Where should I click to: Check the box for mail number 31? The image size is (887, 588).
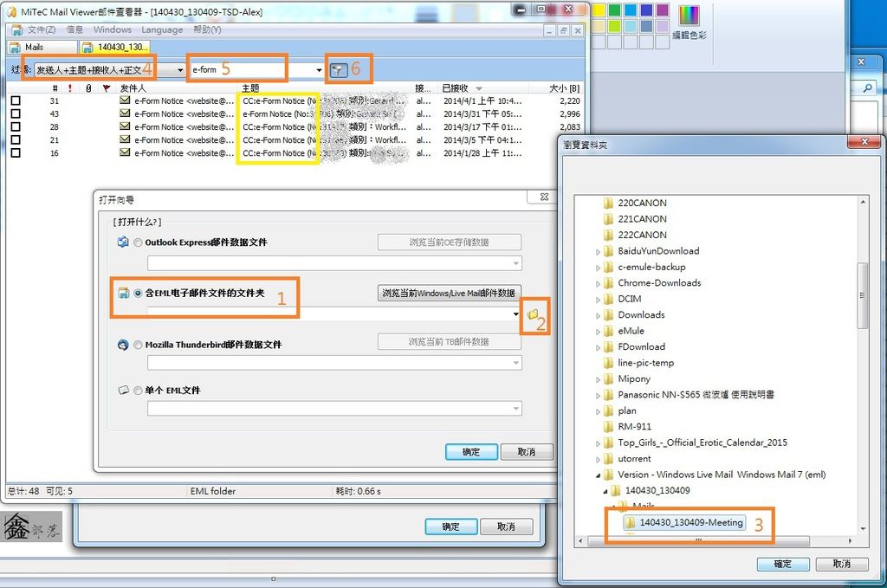[16, 100]
